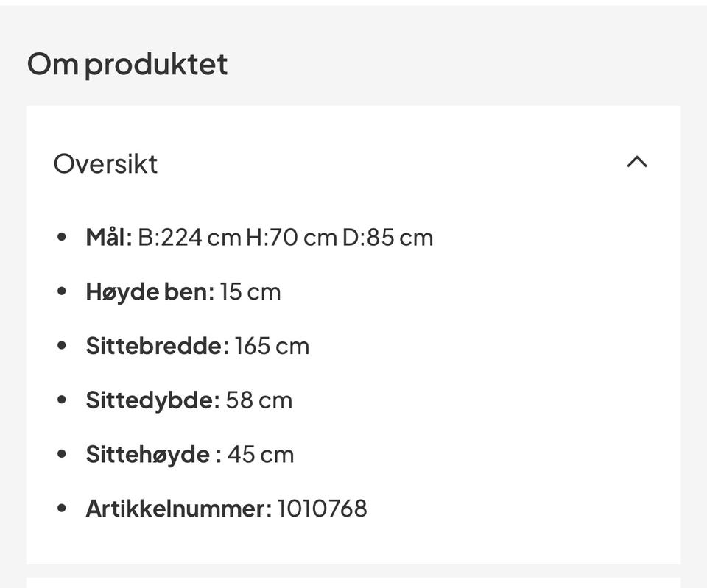
Task: Select the Sittehøyde specification line
Action: pos(191,453)
